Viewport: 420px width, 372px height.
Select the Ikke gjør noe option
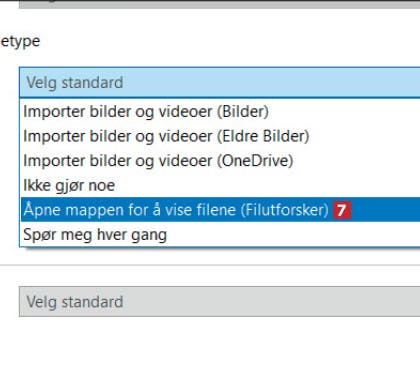click(x=220, y=185)
